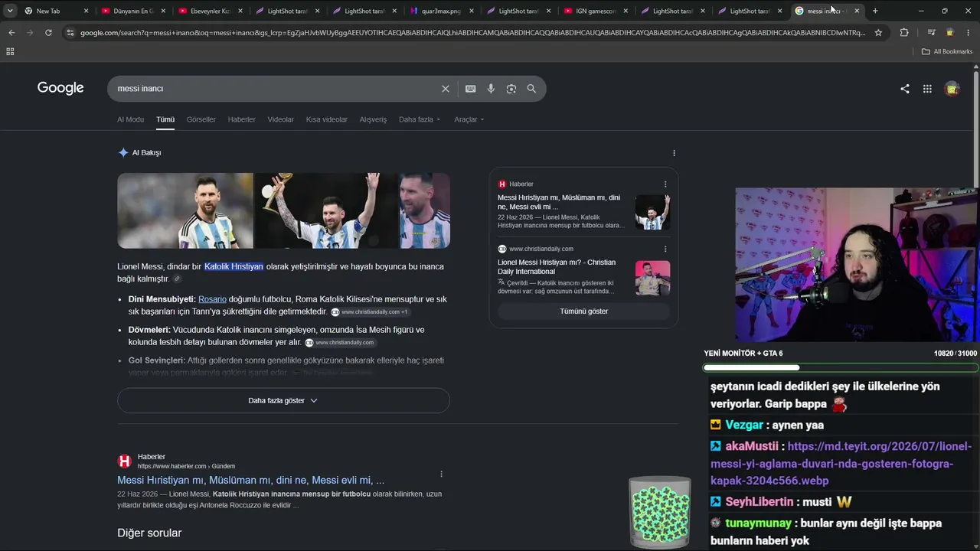Search by image with Google Lens
Viewport: 980px width, 551px height.
tap(511, 89)
